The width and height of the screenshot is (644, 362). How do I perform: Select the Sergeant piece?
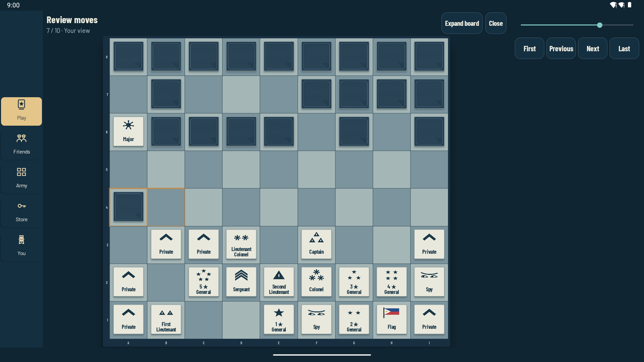(x=241, y=282)
